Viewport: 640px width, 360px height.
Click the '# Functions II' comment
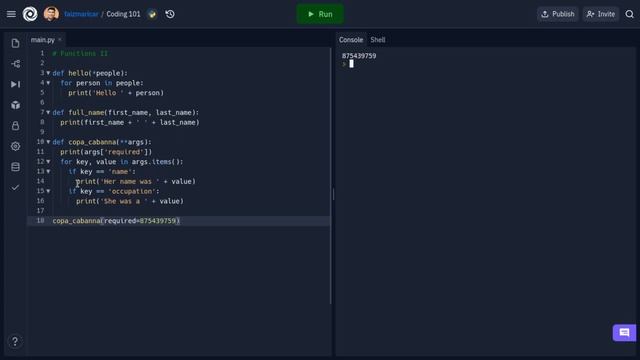pyautogui.click(x=80, y=53)
